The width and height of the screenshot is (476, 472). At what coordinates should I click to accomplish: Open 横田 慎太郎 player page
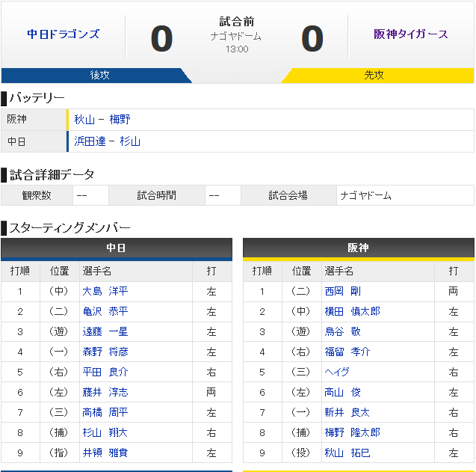coord(353,311)
